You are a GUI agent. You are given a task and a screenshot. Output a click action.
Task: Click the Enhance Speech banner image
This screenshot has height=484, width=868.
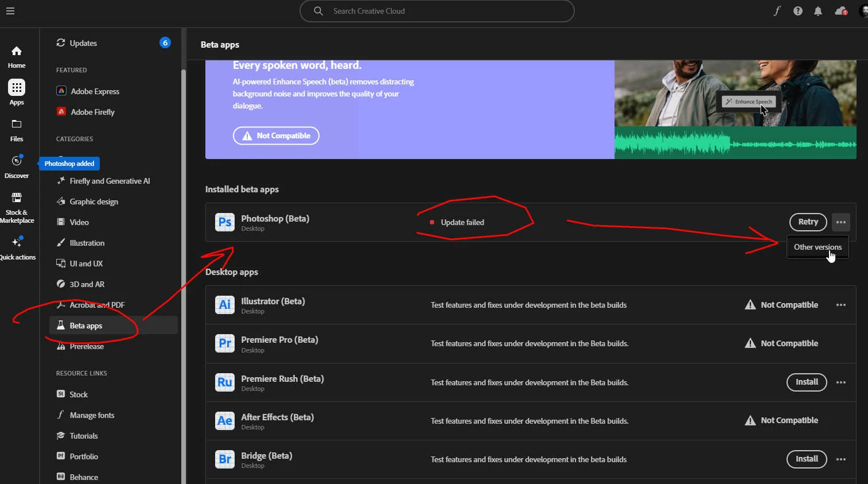[735, 109]
